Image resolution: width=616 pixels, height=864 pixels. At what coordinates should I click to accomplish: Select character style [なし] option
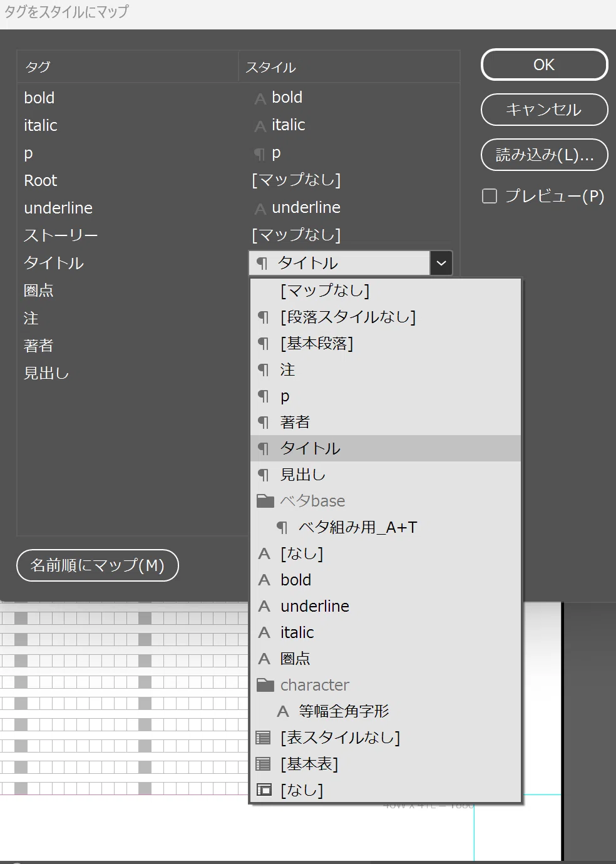[x=386, y=553]
